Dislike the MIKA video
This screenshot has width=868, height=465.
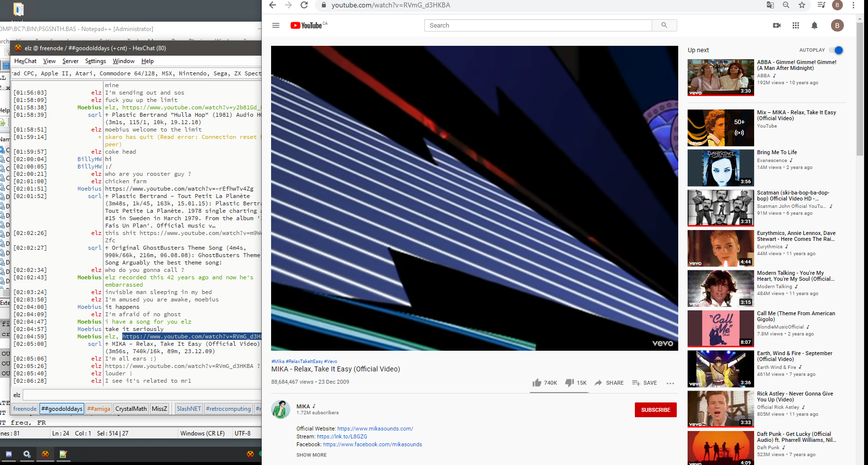(x=576, y=383)
